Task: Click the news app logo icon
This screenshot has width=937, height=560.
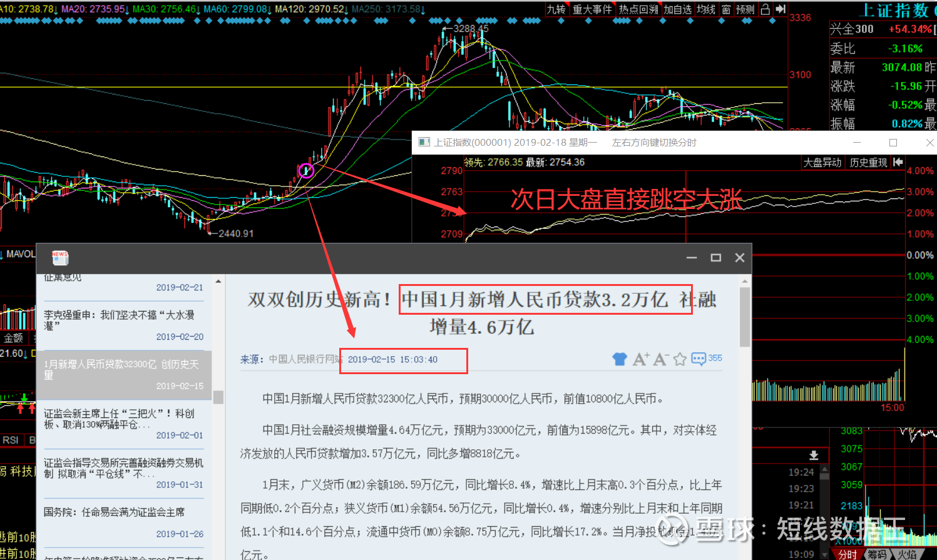Action: tap(60, 257)
